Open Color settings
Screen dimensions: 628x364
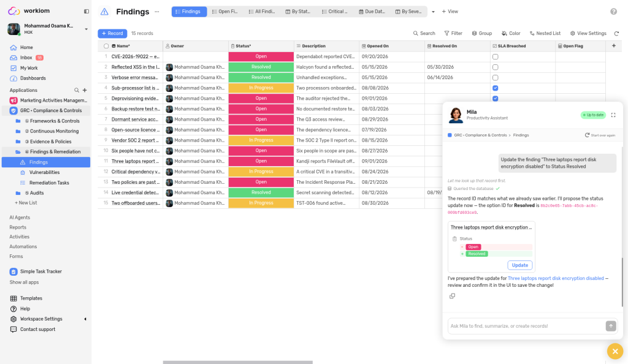511,34
